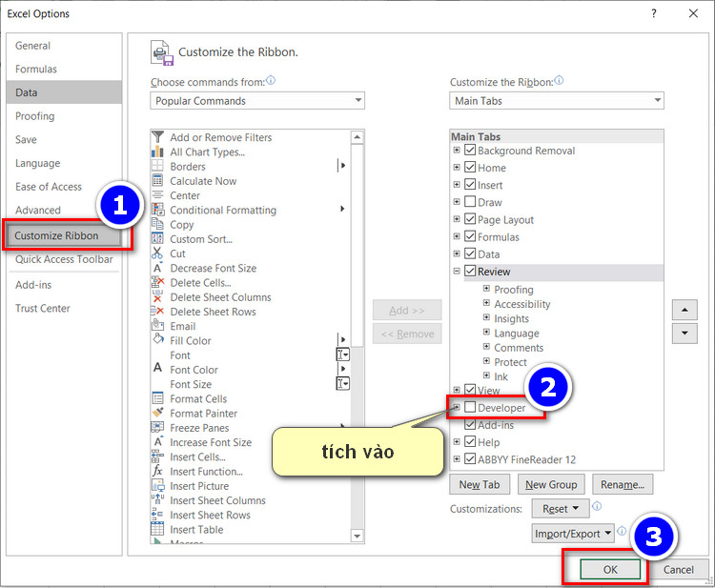Click the Cut scissors icon
Screen dimensions: 715x588
pos(158,253)
